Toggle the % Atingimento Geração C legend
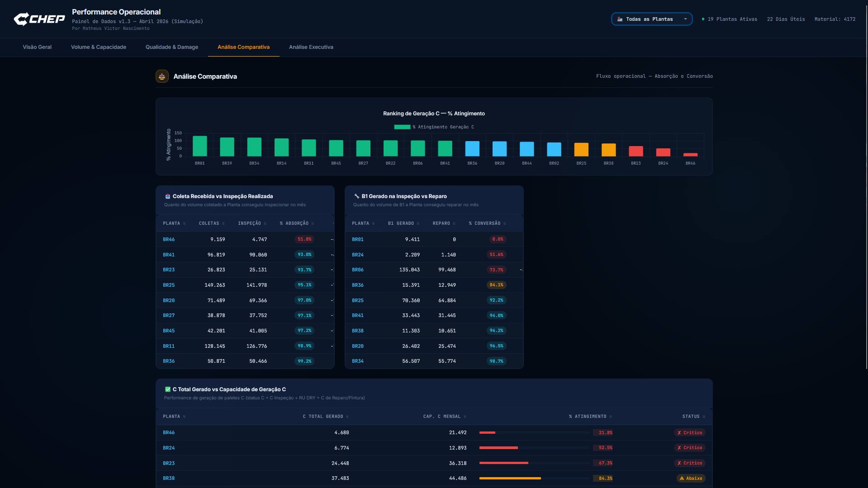 coord(434,127)
